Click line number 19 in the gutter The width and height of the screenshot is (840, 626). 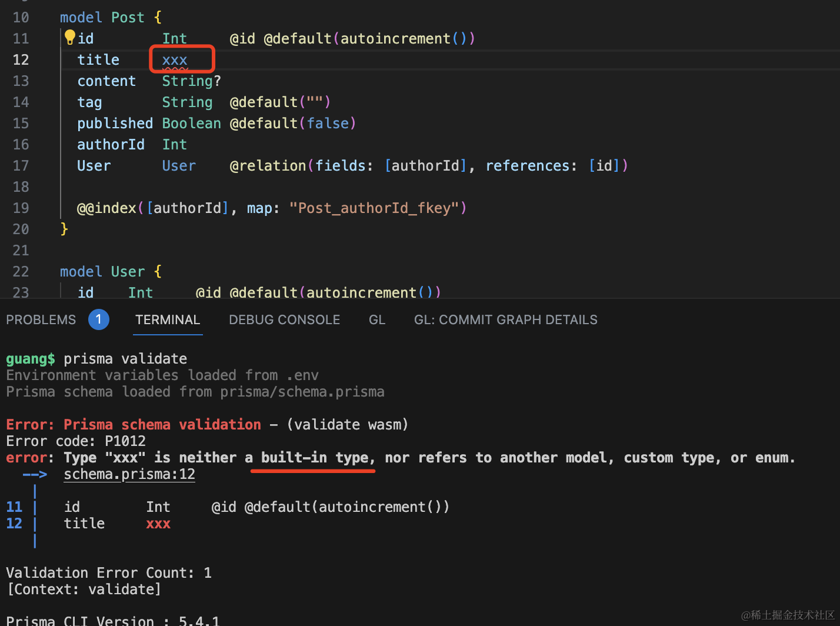(21, 208)
